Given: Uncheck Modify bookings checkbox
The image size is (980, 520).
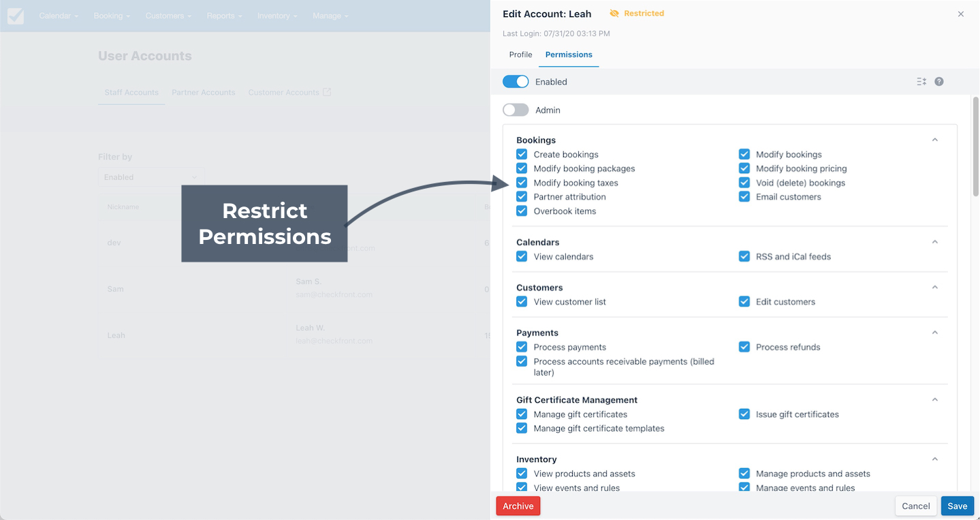Looking at the screenshot, I should pos(744,154).
